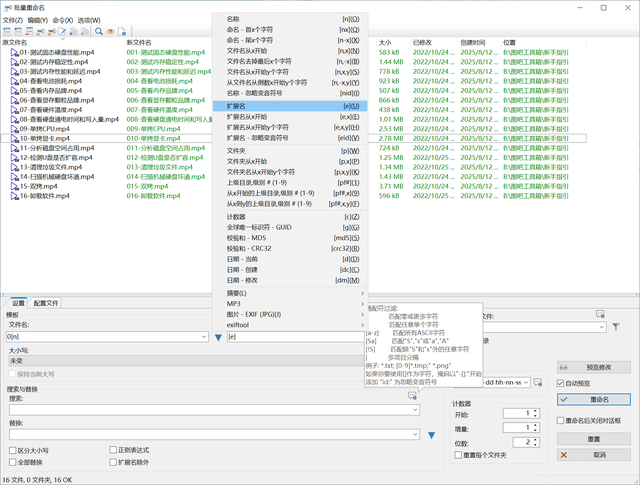Open the 大小写 case dropdown
Screen dimensions: 640x485
click(x=186, y=361)
